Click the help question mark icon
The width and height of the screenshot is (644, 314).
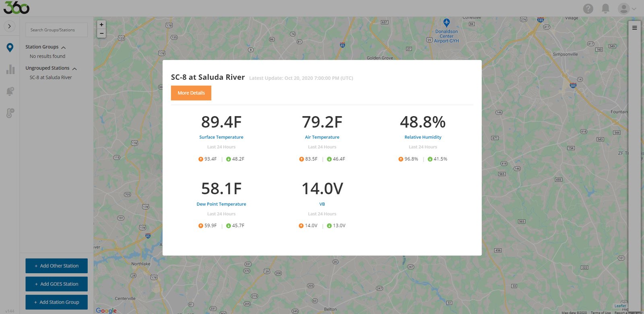588,8
